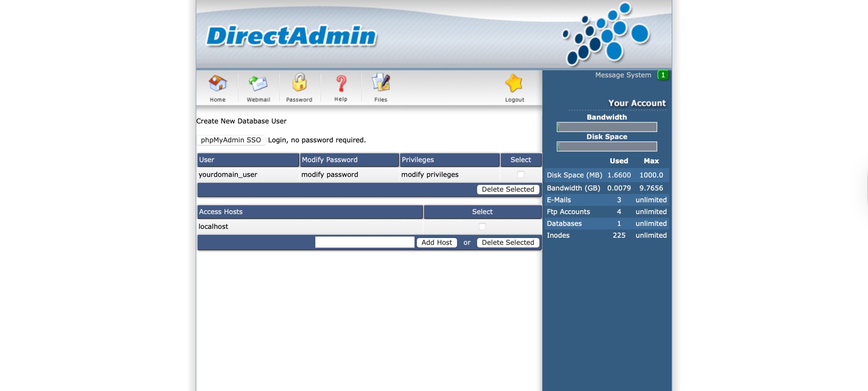
Task: Click the phpMyAdmin SSO button
Action: point(231,140)
